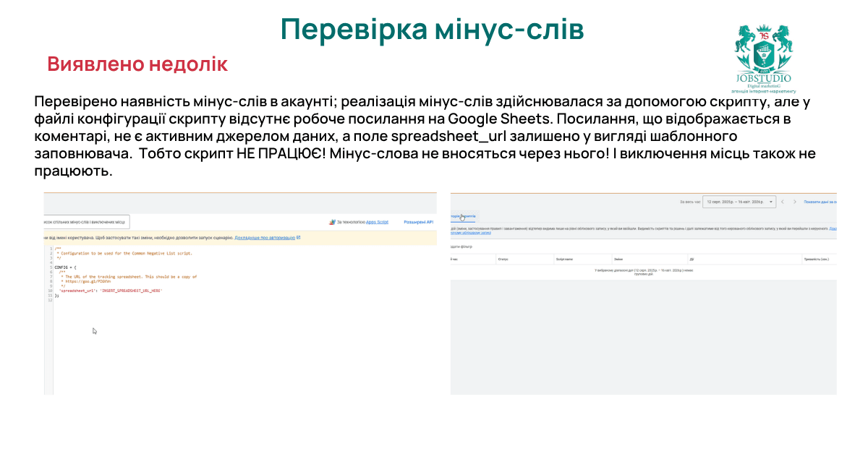
Task: Click the Виявлено недолік heading
Action: click(137, 64)
